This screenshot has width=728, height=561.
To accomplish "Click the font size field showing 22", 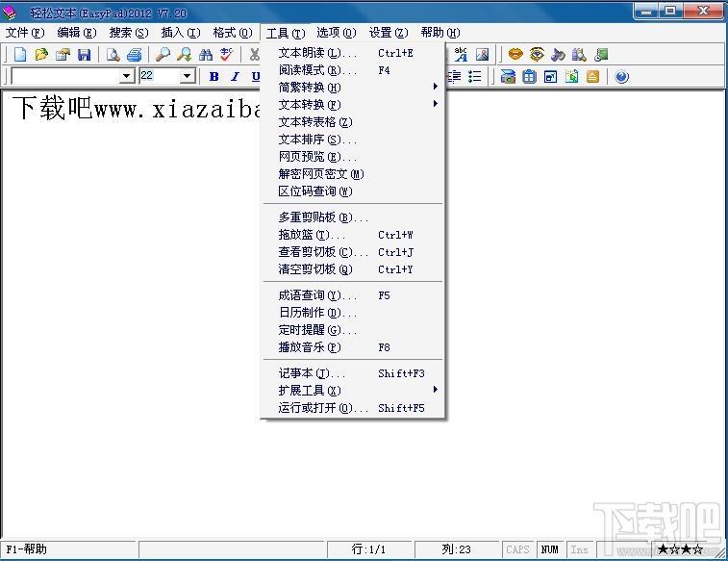I will [x=160, y=76].
